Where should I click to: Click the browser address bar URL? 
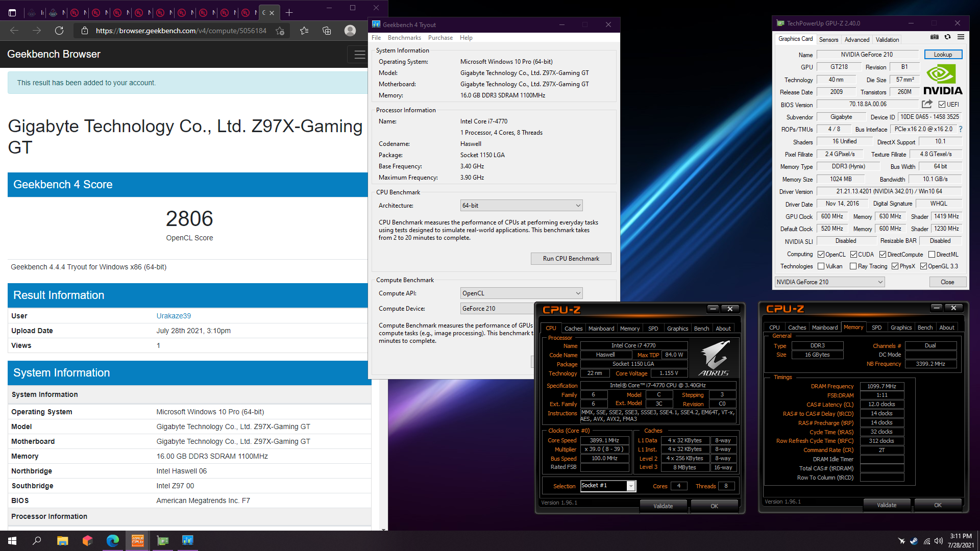(x=181, y=31)
